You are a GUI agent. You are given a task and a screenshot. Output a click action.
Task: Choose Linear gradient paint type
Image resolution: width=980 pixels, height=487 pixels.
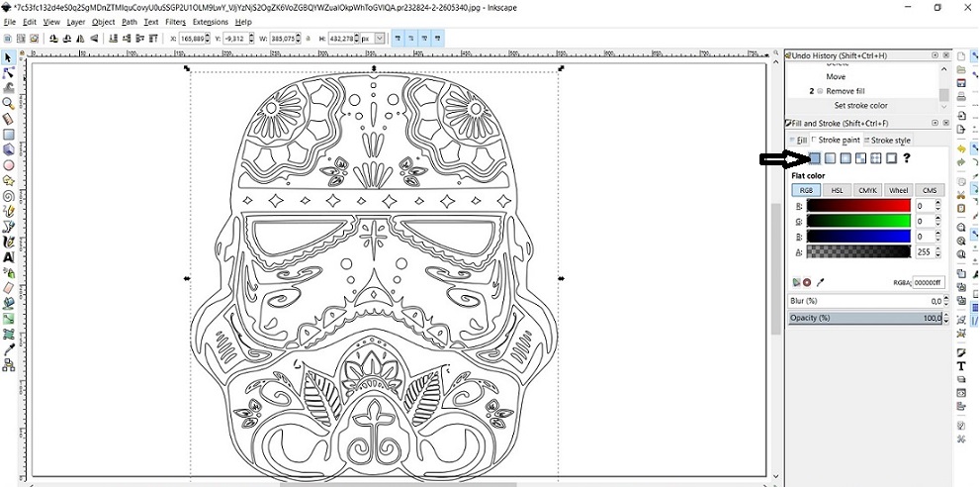(x=830, y=158)
